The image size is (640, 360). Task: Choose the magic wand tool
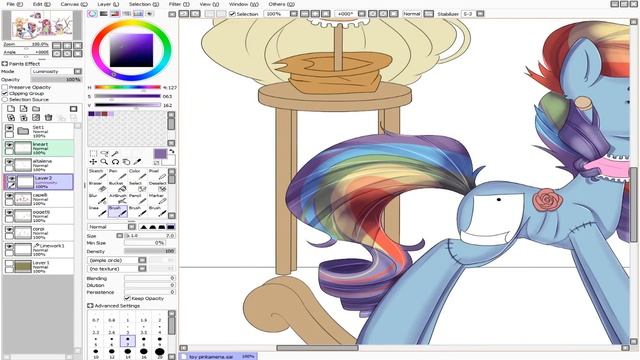coord(116,153)
